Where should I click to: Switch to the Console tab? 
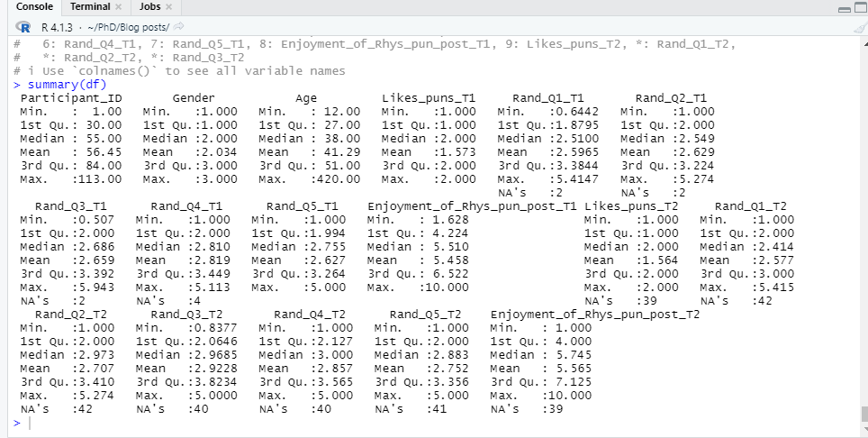pos(34,7)
